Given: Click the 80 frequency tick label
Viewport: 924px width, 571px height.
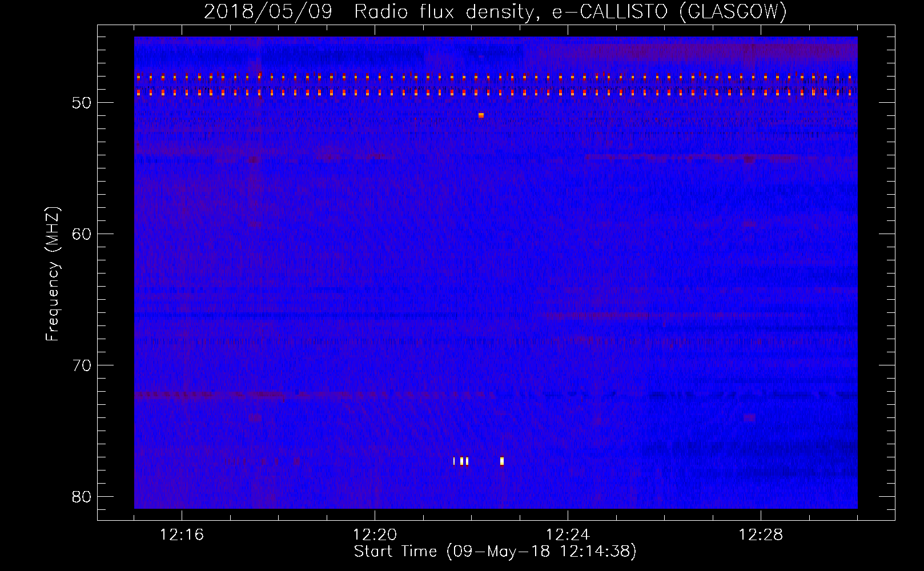Looking at the screenshot, I should [82, 497].
